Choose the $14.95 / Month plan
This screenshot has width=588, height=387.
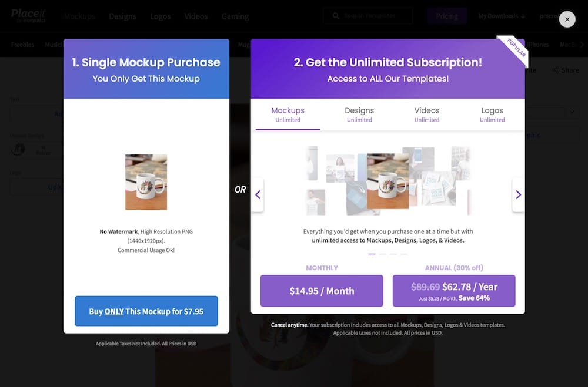(322, 291)
